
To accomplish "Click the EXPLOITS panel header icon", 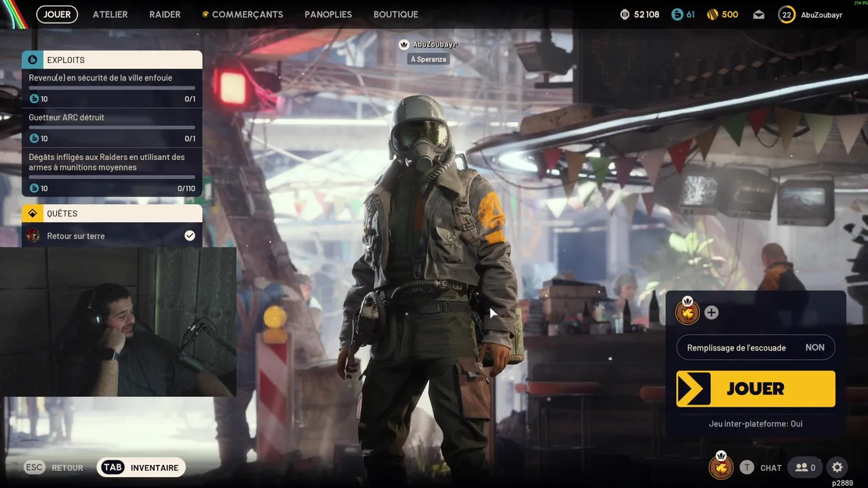I will tap(32, 60).
